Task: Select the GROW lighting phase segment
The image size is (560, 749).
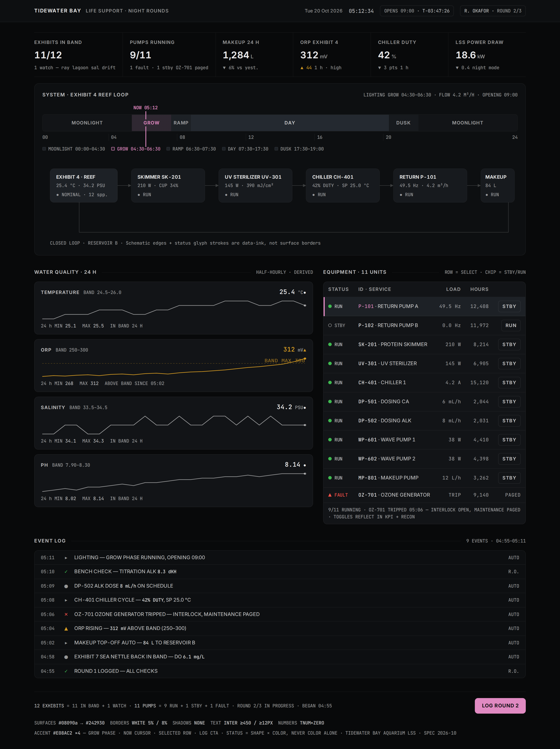Action: [151, 123]
